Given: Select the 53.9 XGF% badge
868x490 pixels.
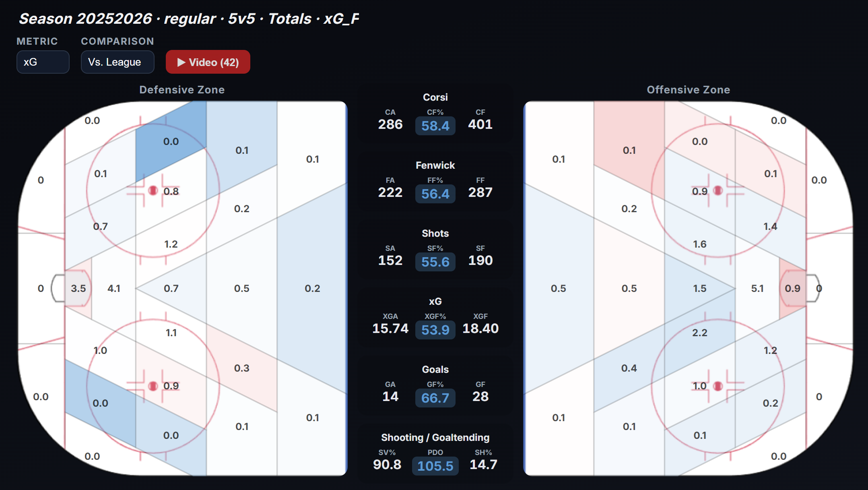Looking at the screenshot, I should pyautogui.click(x=435, y=330).
